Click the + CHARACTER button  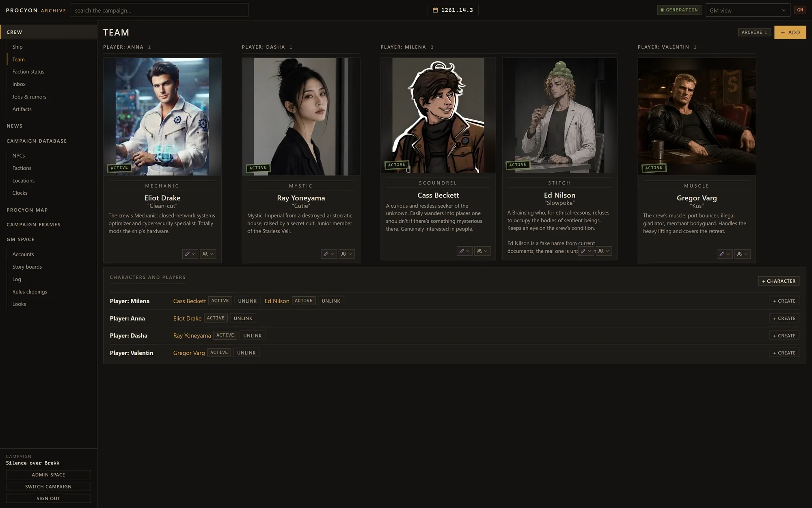pyautogui.click(x=779, y=281)
